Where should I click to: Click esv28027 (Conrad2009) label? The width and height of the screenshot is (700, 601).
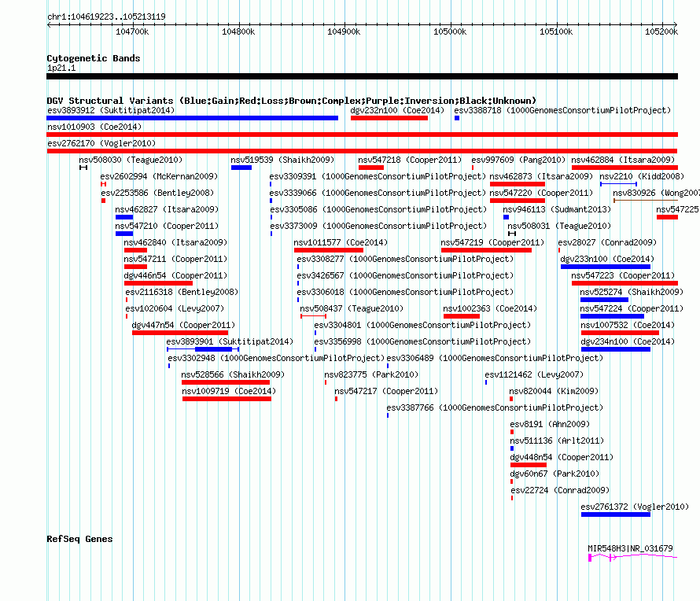[x=607, y=242]
